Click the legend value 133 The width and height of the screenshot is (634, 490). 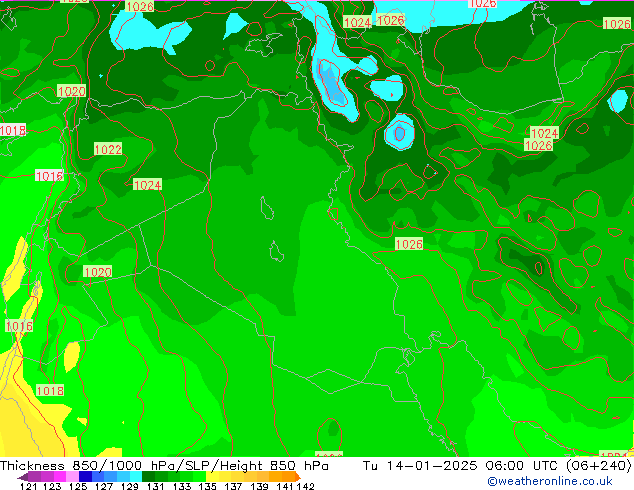point(182,486)
